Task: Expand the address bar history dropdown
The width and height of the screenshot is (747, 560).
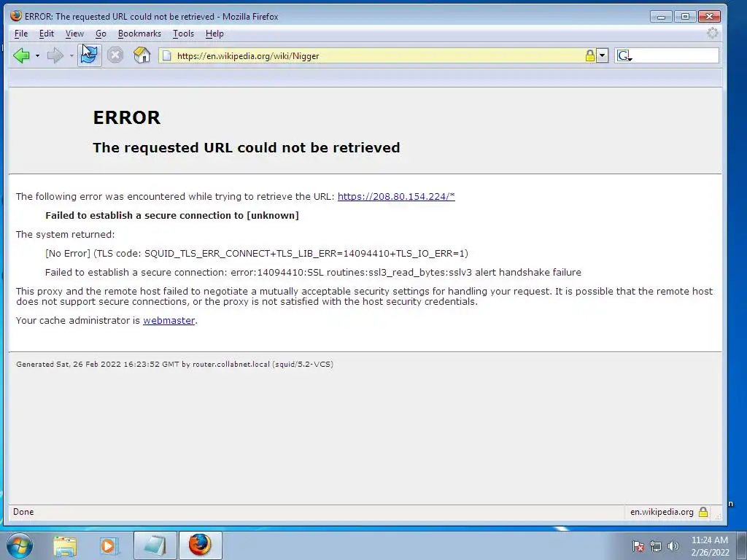Action: click(602, 55)
